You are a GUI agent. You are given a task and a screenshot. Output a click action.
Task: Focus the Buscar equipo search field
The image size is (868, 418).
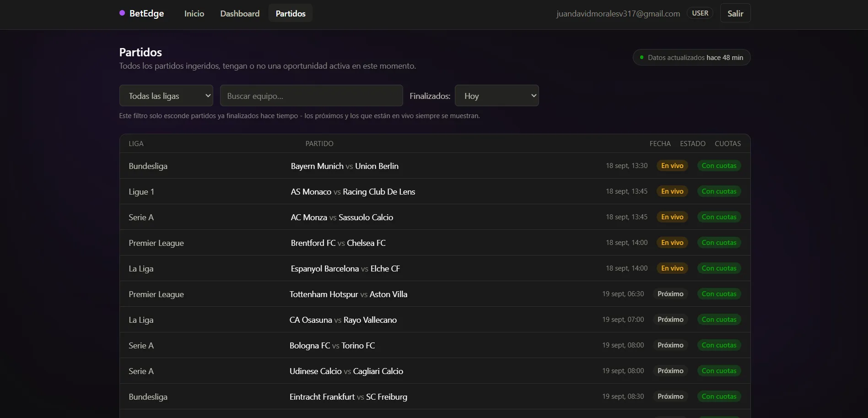311,96
